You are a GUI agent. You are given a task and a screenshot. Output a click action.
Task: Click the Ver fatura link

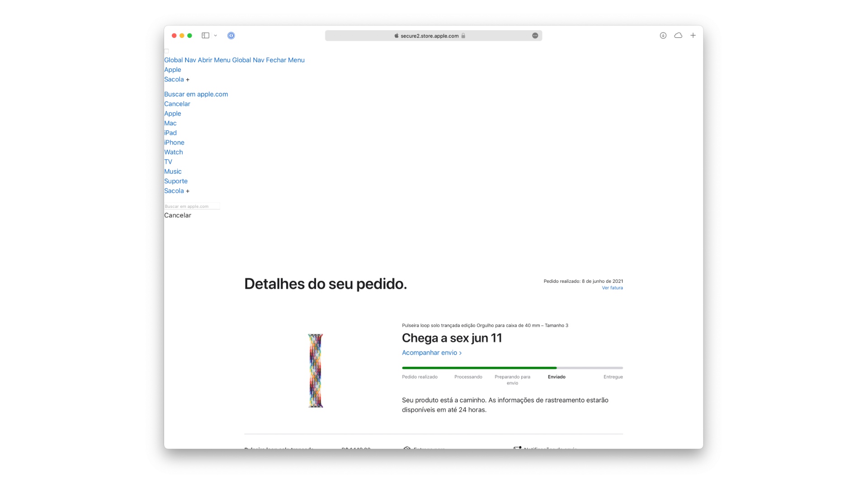tap(612, 288)
